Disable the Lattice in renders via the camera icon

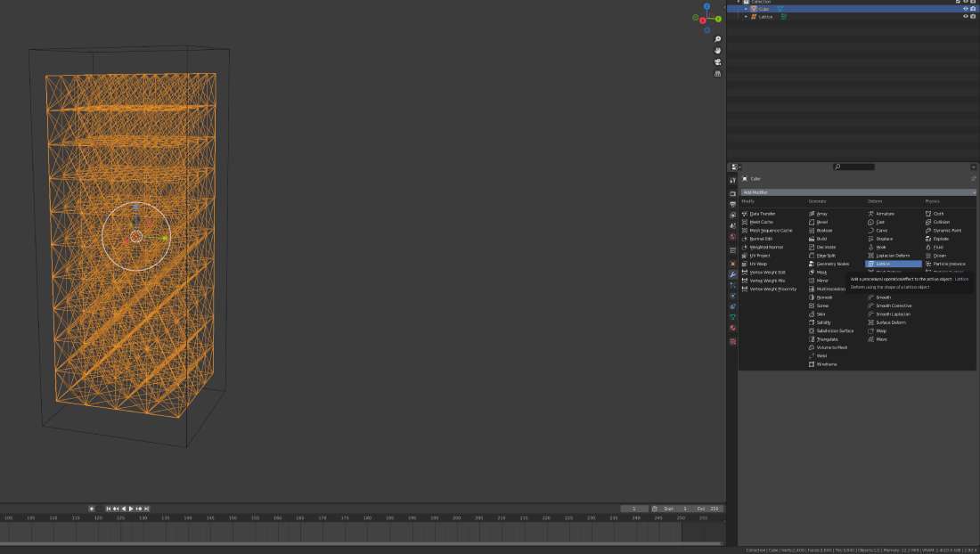click(973, 17)
